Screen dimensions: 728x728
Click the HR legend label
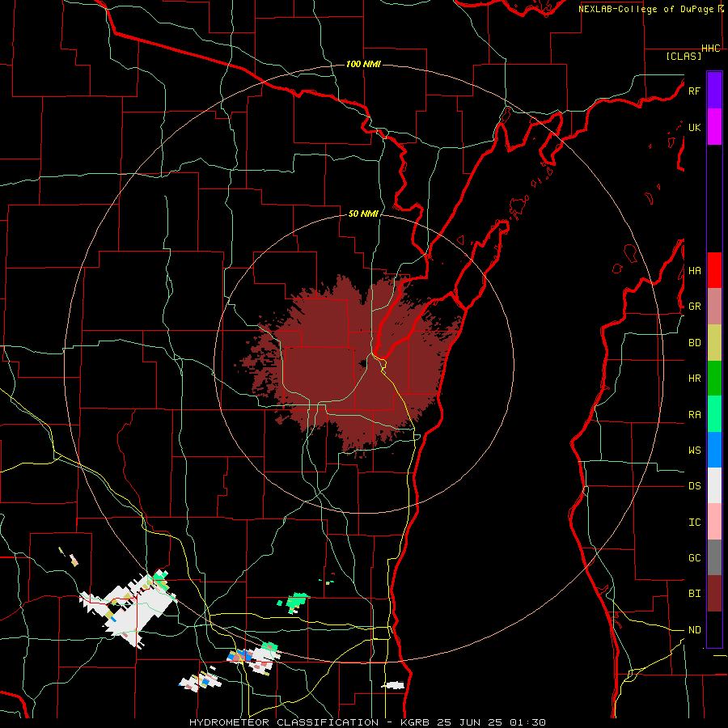[x=695, y=379]
